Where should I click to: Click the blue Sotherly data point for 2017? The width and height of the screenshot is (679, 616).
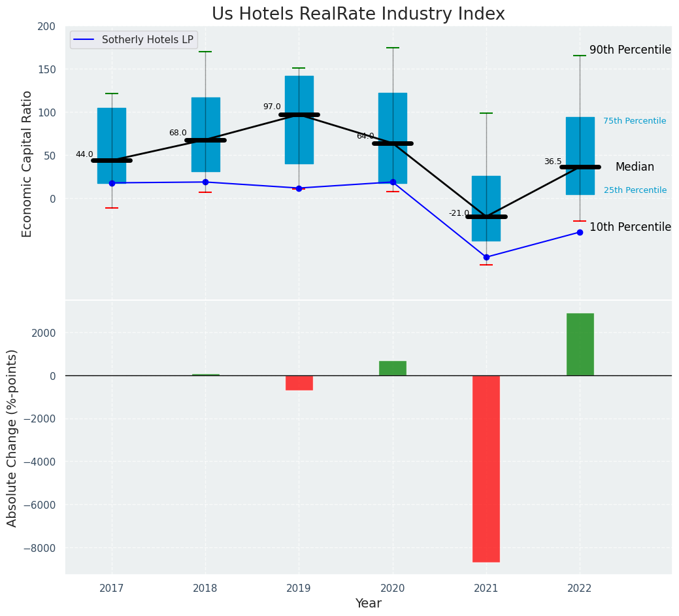click(112, 183)
